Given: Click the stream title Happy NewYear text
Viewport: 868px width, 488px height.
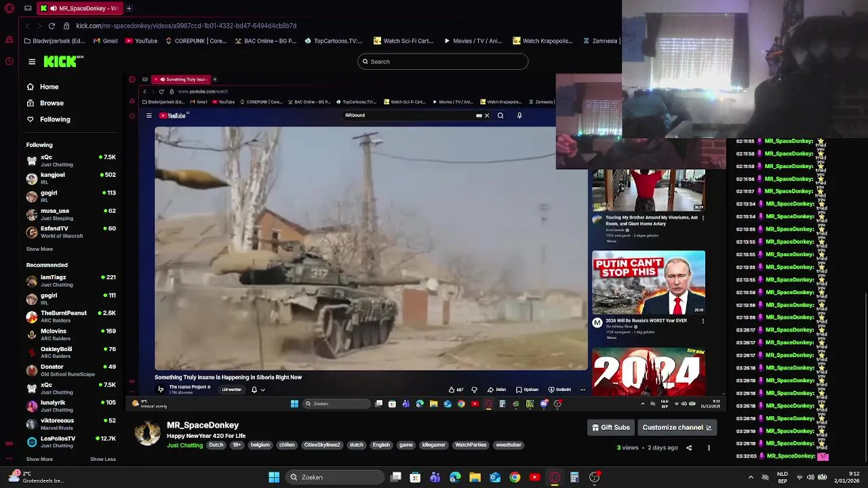Looking at the screenshot, I should coord(206,436).
